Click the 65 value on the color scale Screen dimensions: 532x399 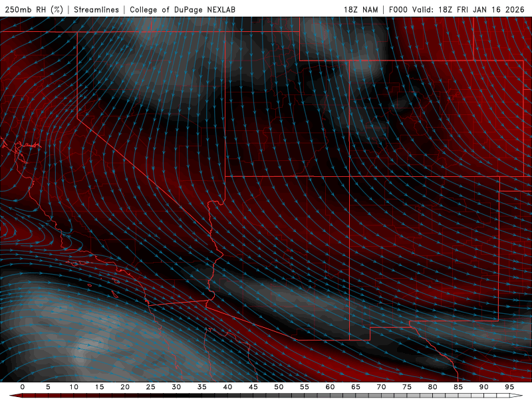click(356, 387)
